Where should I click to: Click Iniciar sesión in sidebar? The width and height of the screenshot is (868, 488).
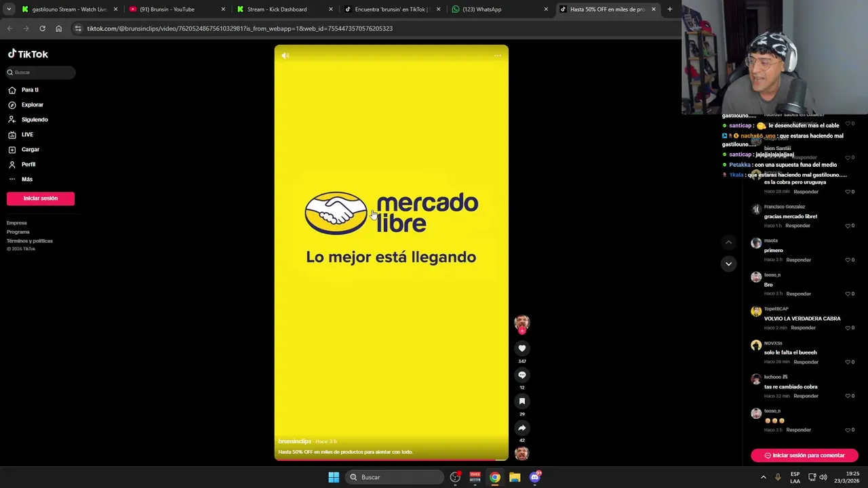(41, 198)
